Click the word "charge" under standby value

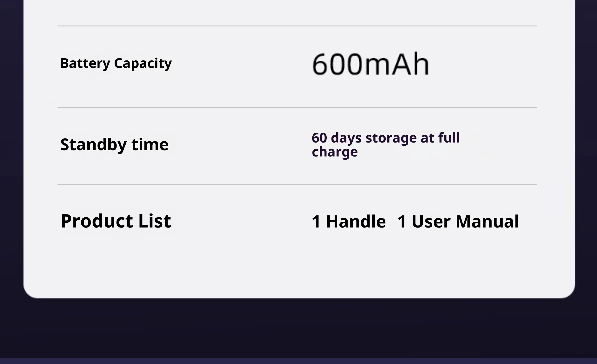[335, 152]
